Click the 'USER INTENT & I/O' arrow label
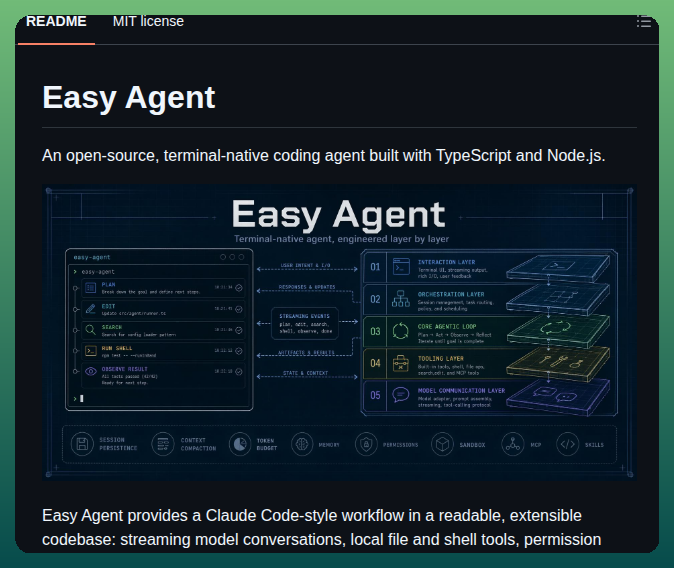The height and width of the screenshot is (568, 674). [x=306, y=265]
